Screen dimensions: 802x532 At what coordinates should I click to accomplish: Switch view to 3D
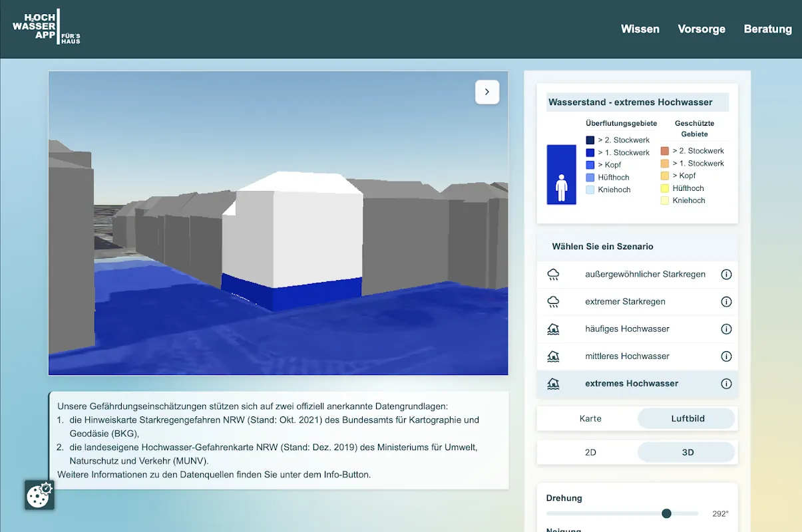[x=688, y=452]
